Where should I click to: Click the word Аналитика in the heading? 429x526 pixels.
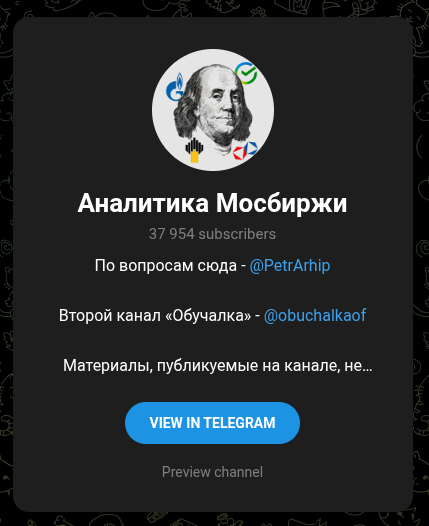click(143, 203)
